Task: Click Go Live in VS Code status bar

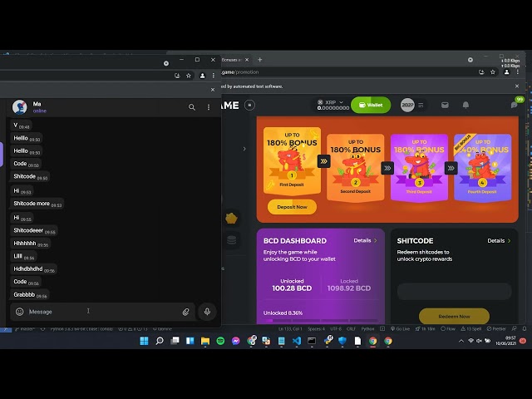Action: click(x=401, y=329)
